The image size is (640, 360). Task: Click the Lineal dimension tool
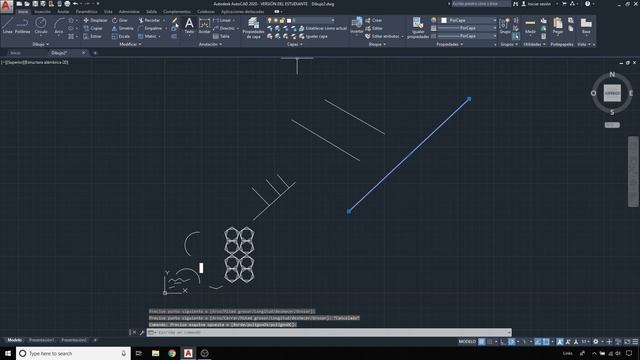[222, 20]
